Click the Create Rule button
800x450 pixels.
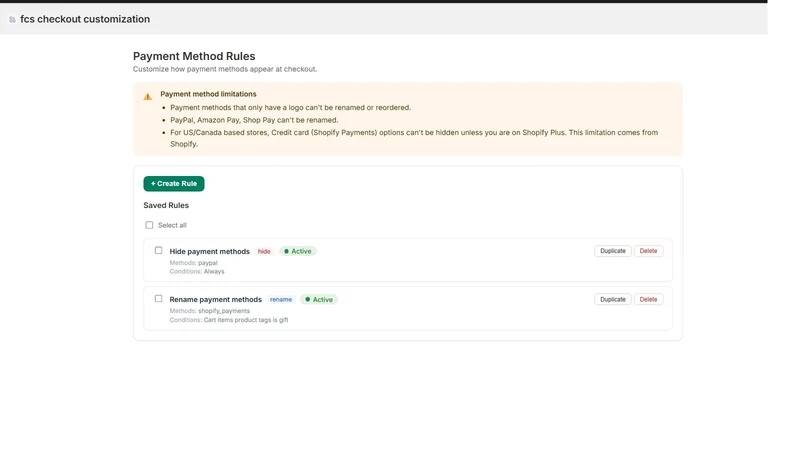[174, 184]
